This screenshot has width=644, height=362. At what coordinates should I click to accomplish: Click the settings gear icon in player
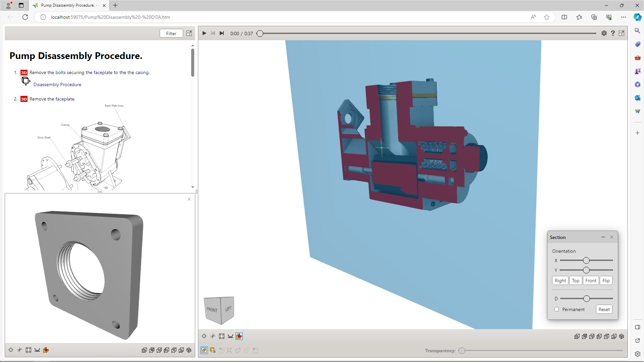coord(604,33)
